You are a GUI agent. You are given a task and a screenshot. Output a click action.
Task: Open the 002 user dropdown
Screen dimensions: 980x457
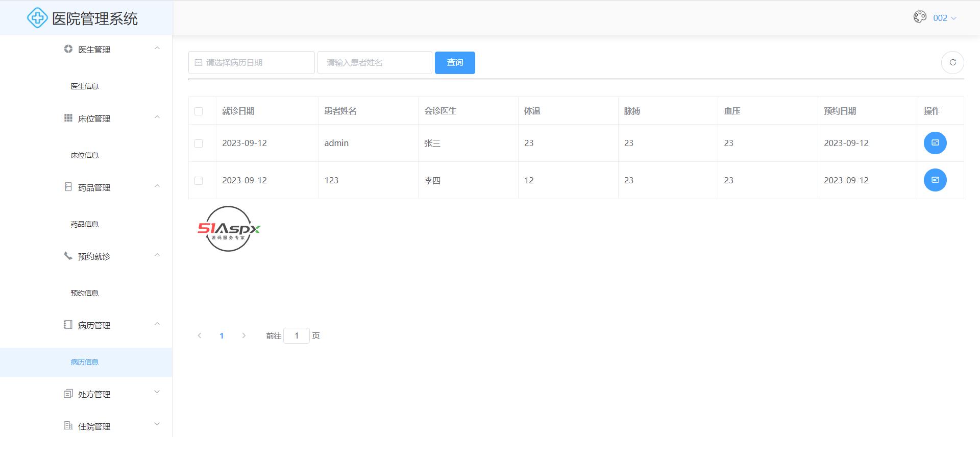[944, 18]
